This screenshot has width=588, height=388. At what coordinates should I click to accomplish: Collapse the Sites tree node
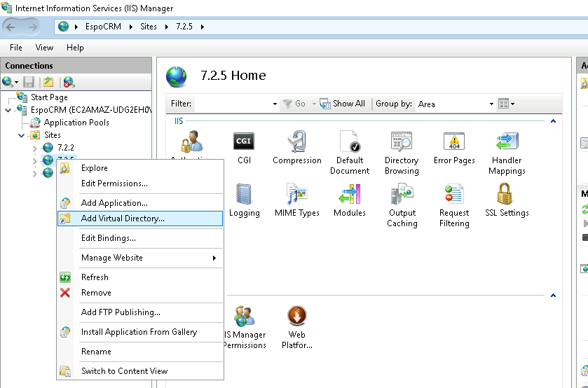pyautogui.click(x=22, y=135)
